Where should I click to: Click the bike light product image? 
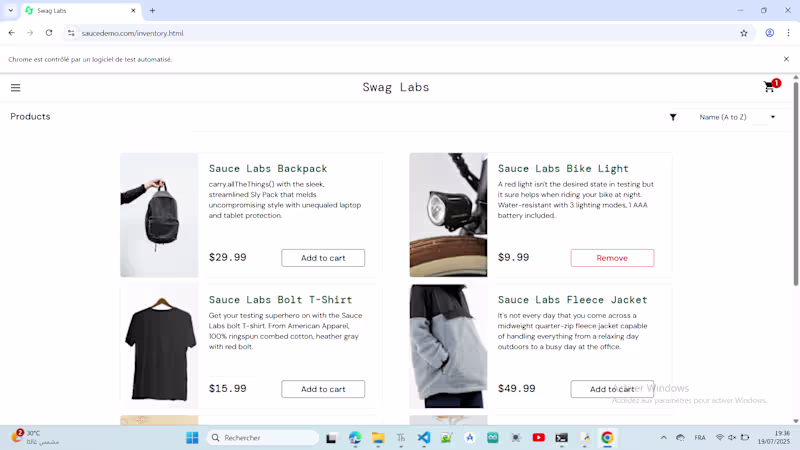click(x=448, y=215)
